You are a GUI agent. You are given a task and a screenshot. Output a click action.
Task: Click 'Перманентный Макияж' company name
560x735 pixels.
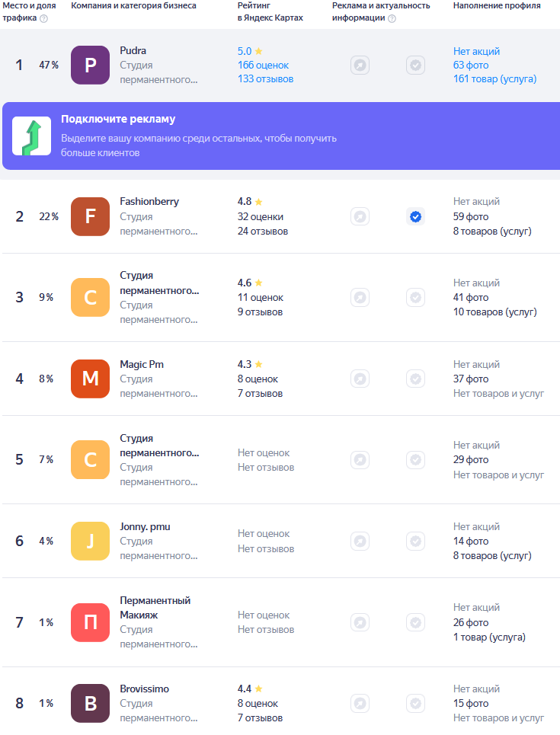click(x=155, y=608)
